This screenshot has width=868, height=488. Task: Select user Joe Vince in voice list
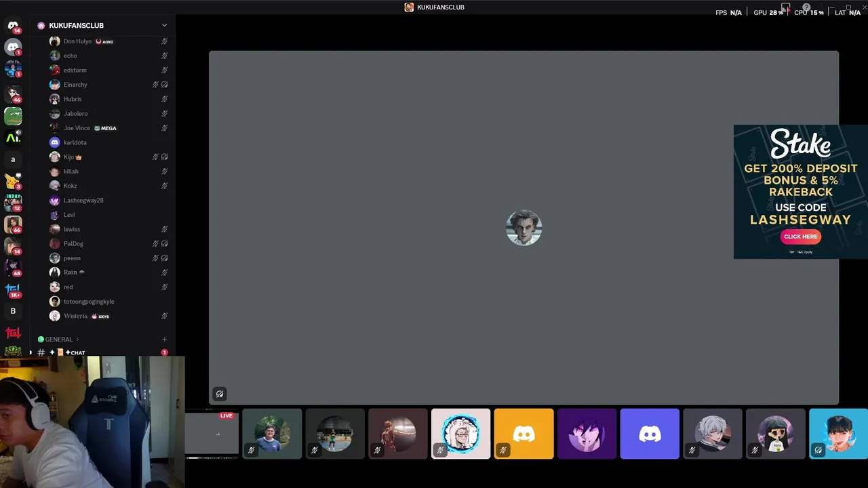click(108, 128)
